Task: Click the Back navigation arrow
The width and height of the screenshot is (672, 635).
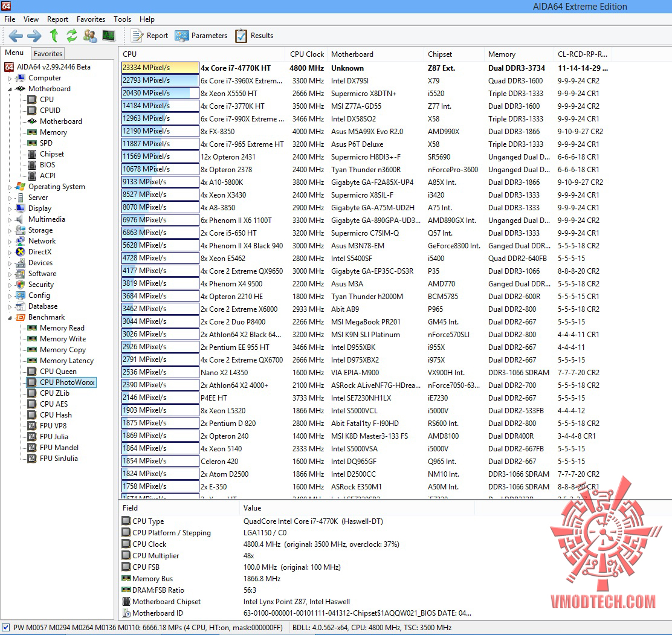Action: click(16, 36)
